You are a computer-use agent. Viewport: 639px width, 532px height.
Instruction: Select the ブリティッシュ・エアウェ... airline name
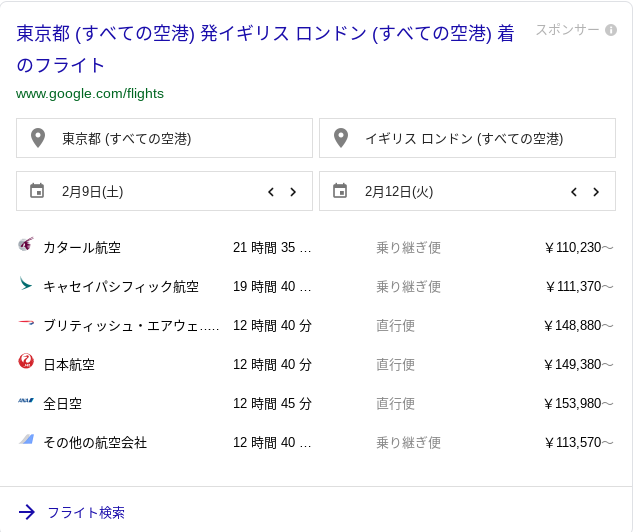[x=131, y=326]
